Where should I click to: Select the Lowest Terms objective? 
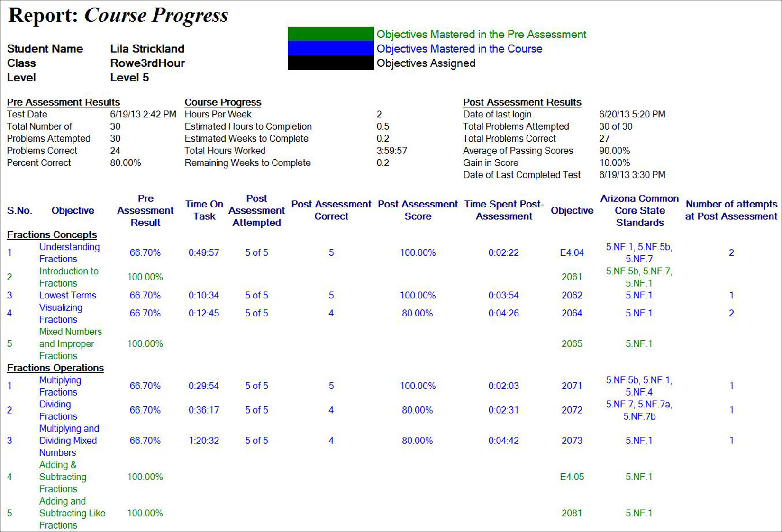pos(67,295)
